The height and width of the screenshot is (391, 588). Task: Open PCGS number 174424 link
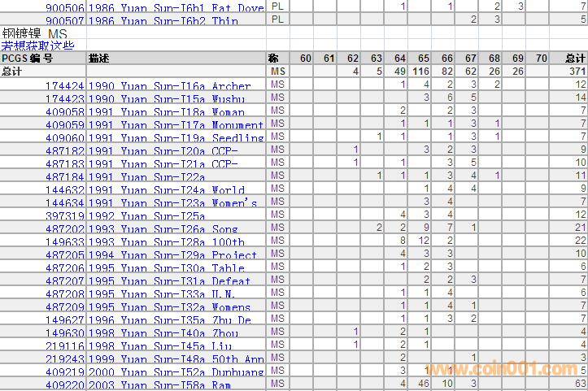pyautogui.click(x=64, y=85)
